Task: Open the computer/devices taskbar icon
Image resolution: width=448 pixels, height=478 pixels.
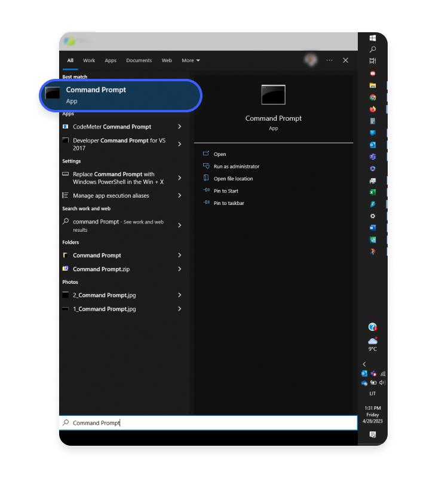Action: [372, 181]
